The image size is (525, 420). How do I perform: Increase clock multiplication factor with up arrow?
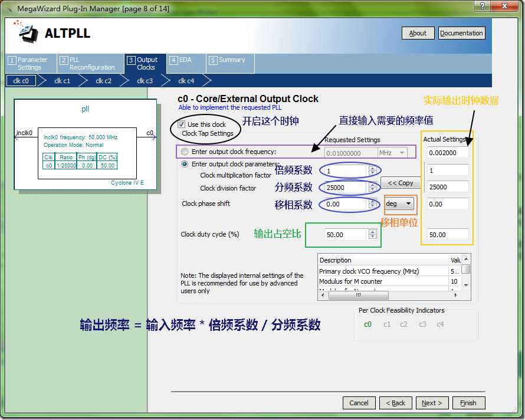(x=373, y=168)
